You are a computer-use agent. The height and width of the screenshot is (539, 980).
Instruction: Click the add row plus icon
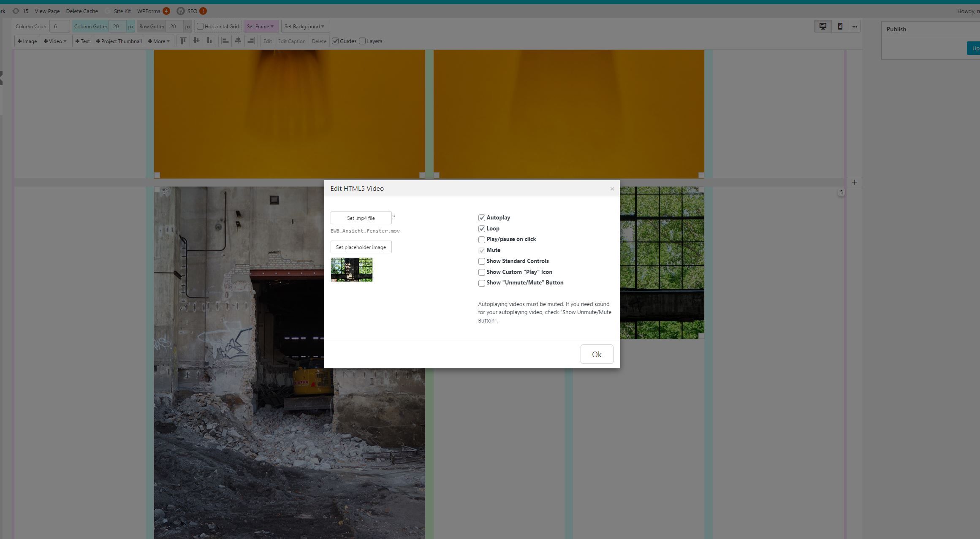click(854, 182)
